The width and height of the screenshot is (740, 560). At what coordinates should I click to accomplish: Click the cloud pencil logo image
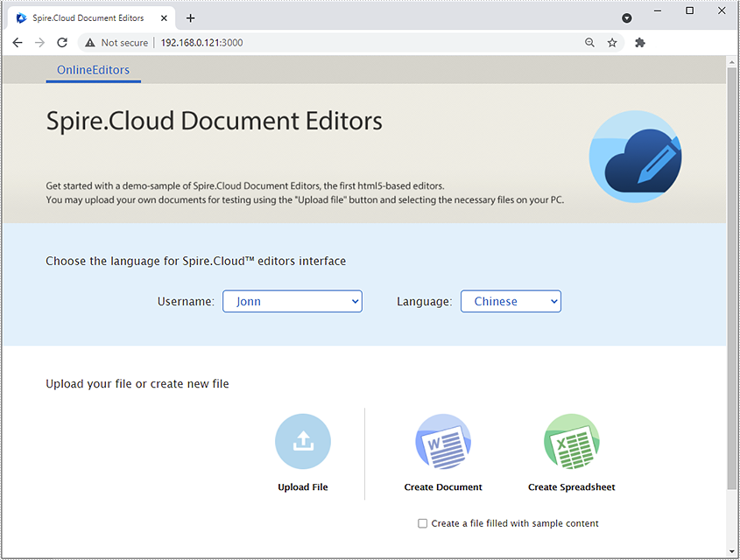pyautogui.click(x=635, y=157)
